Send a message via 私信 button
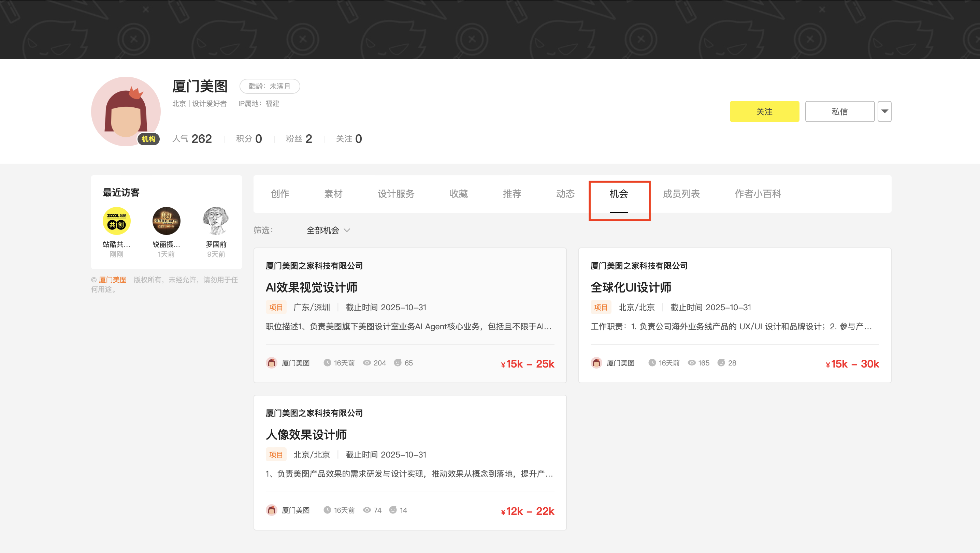Image resolution: width=980 pixels, height=553 pixels. pos(840,111)
